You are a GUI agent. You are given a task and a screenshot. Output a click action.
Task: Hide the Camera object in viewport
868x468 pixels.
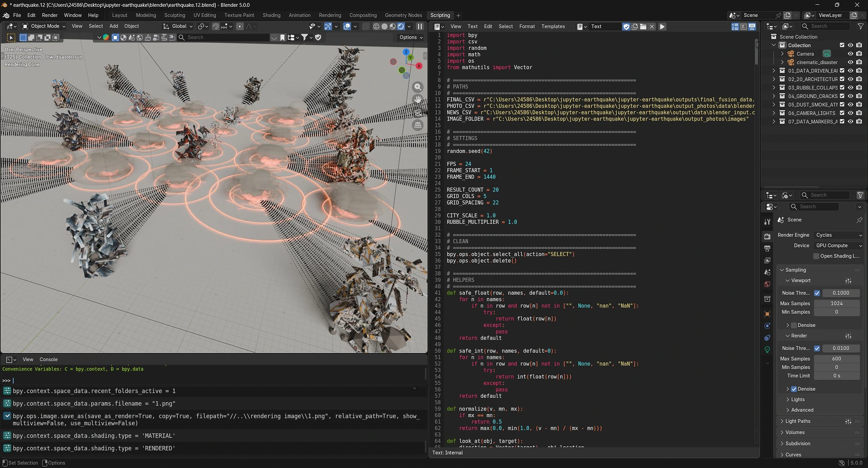click(x=850, y=54)
